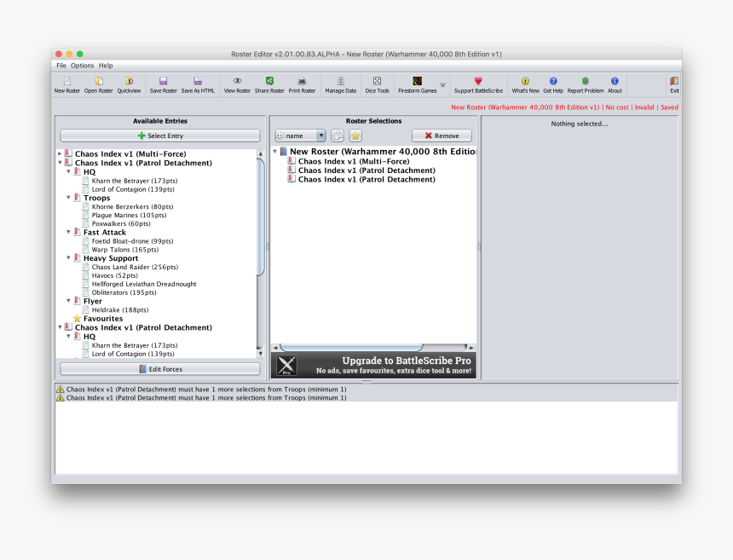This screenshot has height=560, width=733.
Task: Click the duplicate selection icon in Roster Selections
Action: coord(338,136)
